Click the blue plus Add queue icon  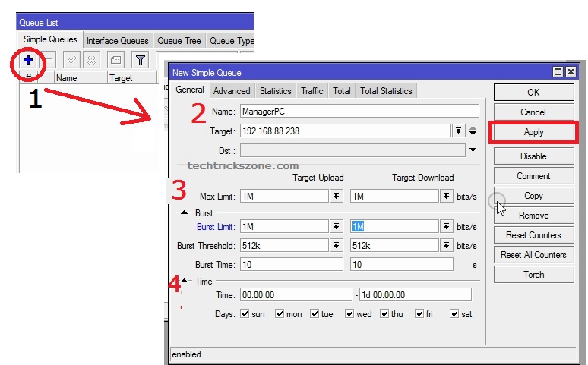click(x=27, y=60)
